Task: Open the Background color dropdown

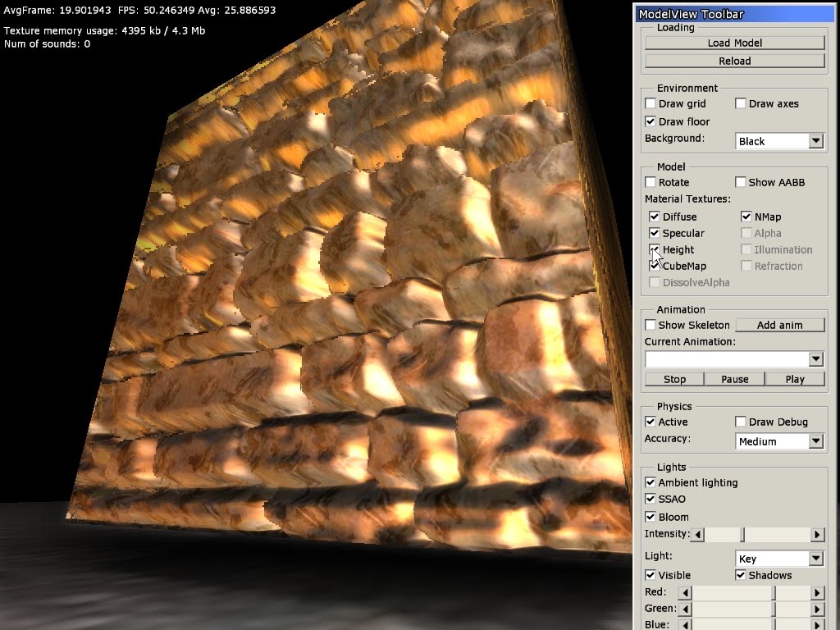Action: tap(815, 141)
